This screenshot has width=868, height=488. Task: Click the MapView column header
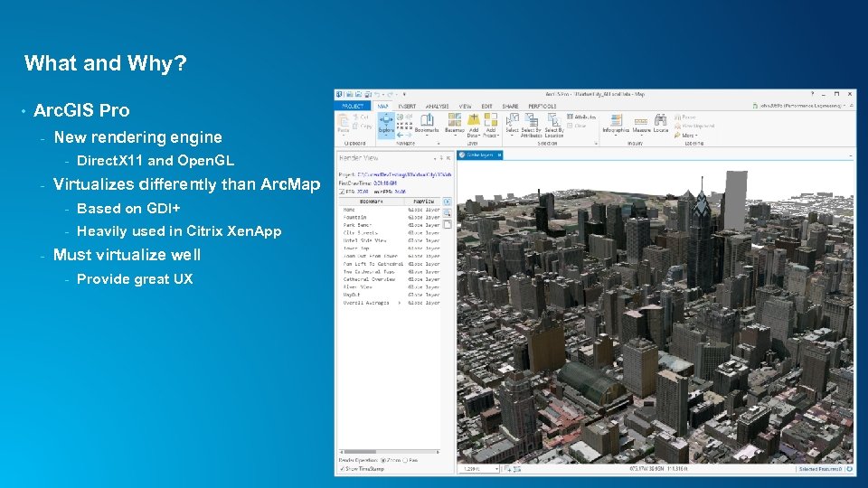(422, 202)
